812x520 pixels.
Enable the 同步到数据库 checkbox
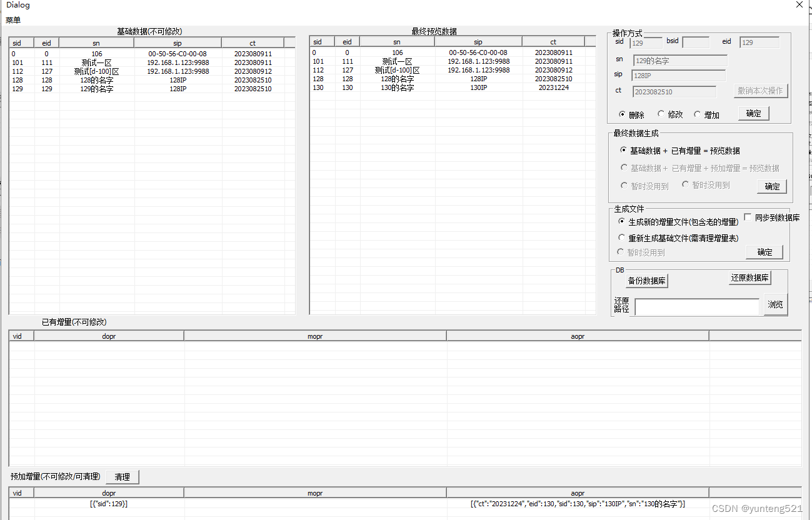pyautogui.click(x=772, y=217)
